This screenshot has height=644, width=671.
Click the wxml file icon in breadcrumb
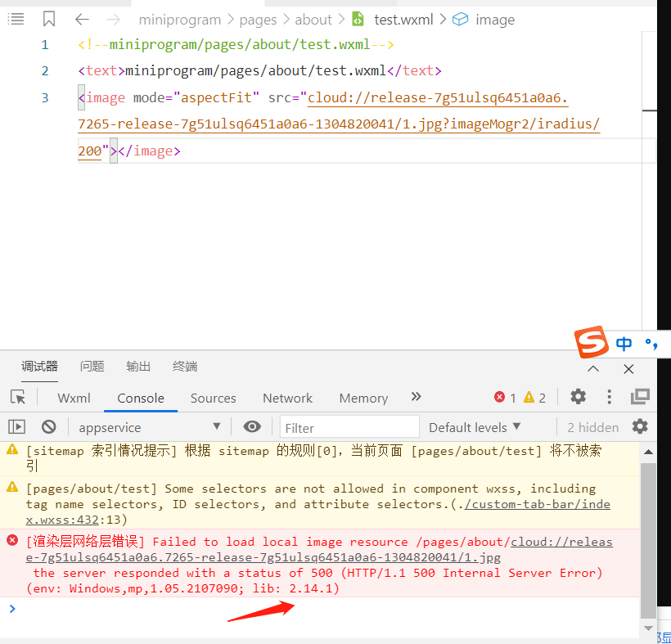[358, 20]
